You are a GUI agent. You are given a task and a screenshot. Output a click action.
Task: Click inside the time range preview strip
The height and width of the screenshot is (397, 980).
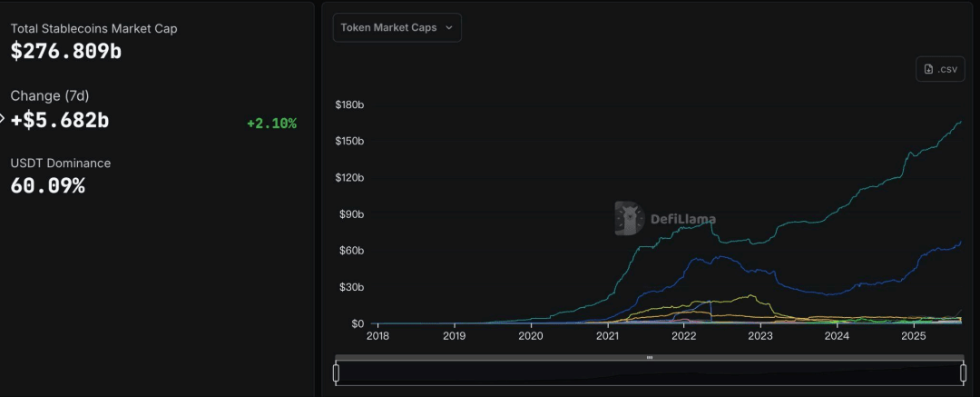650,373
